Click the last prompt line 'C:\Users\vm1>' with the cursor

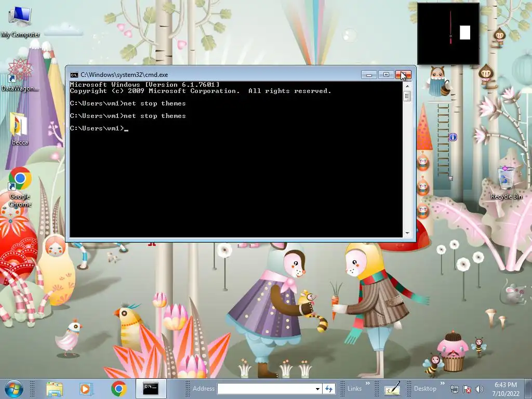pyautogui.click(x=99, y=128)
